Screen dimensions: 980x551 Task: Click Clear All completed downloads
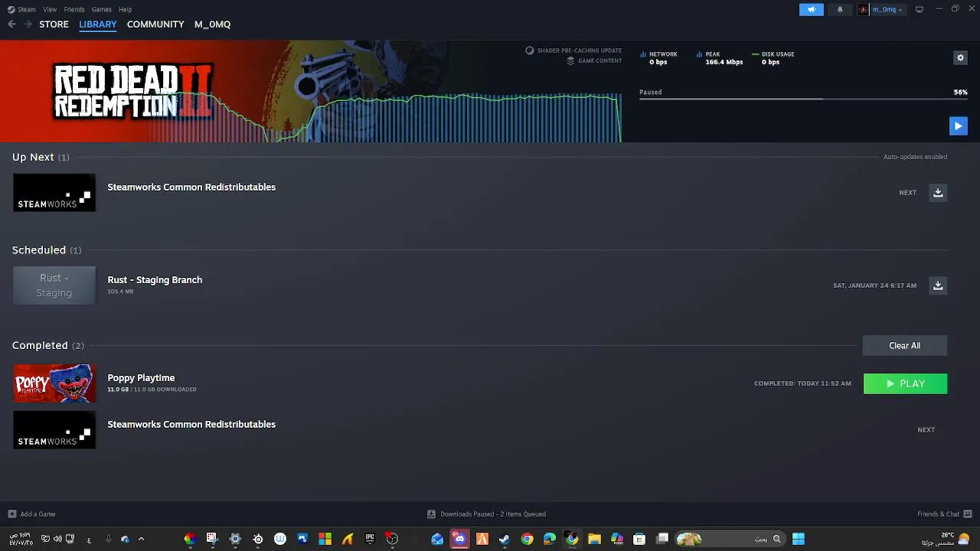tap(905, 345)
